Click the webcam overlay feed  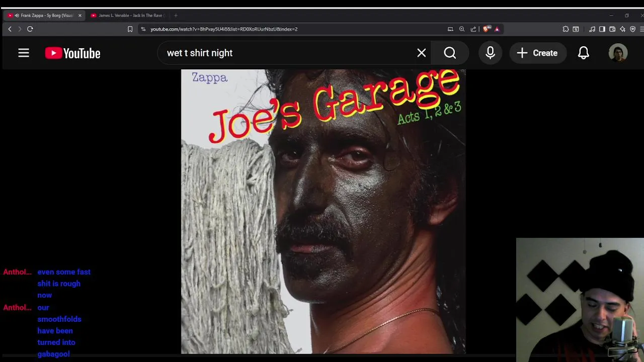click(x=580, y=300)
